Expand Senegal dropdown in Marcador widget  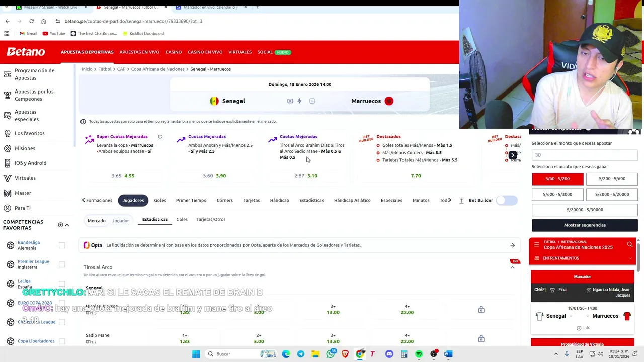pyautogui.click(x=571, y=316)
